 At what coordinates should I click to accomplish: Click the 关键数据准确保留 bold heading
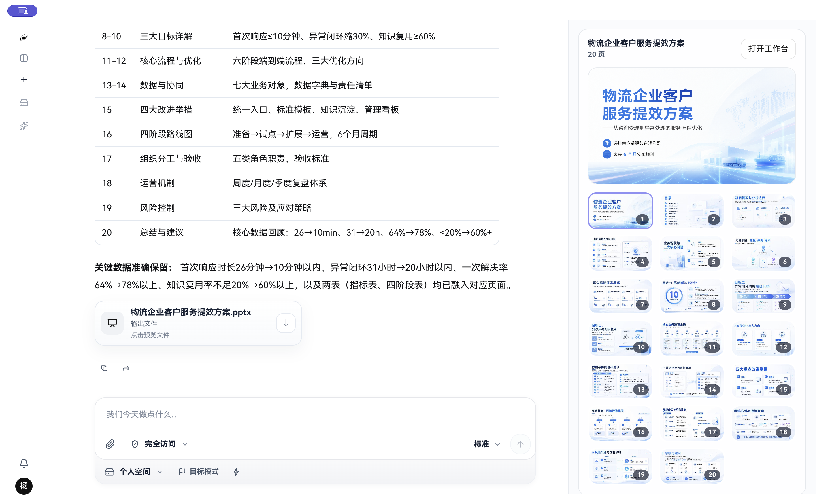(133, 267)
